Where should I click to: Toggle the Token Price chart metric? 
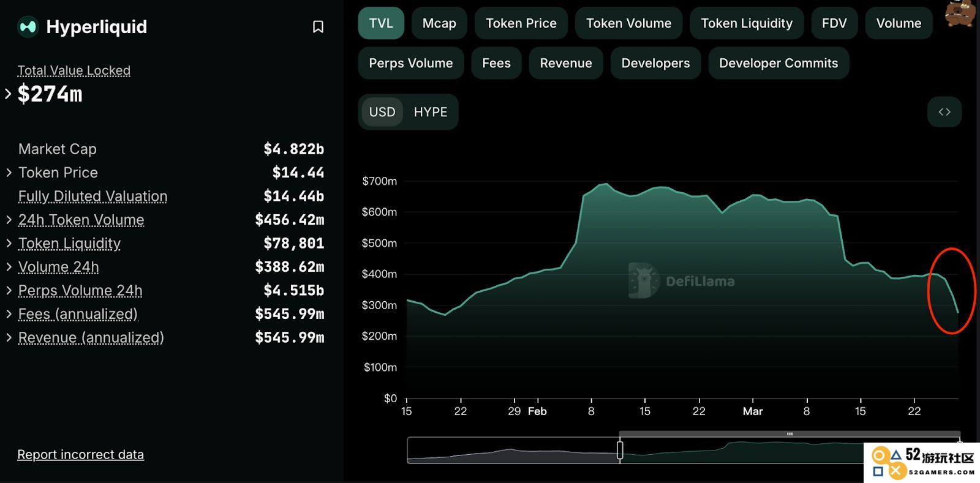tap(521, 23)
